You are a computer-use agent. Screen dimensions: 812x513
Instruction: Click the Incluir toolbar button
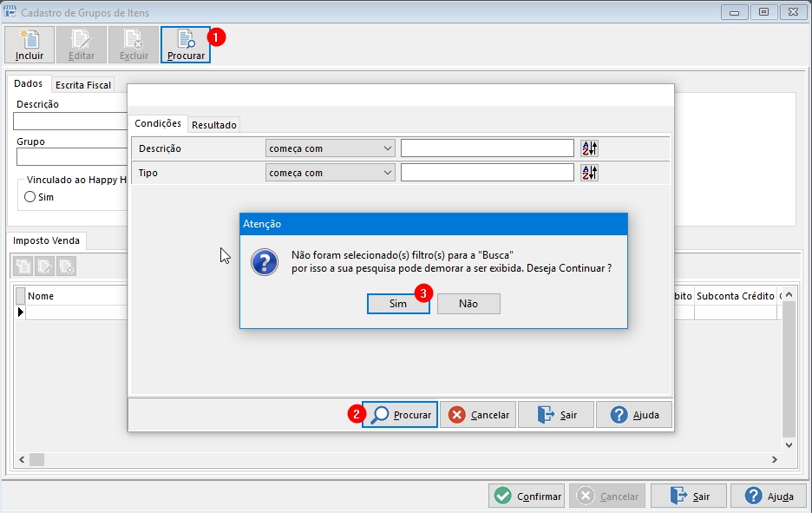pyautogui.click(x=29, y=45)
